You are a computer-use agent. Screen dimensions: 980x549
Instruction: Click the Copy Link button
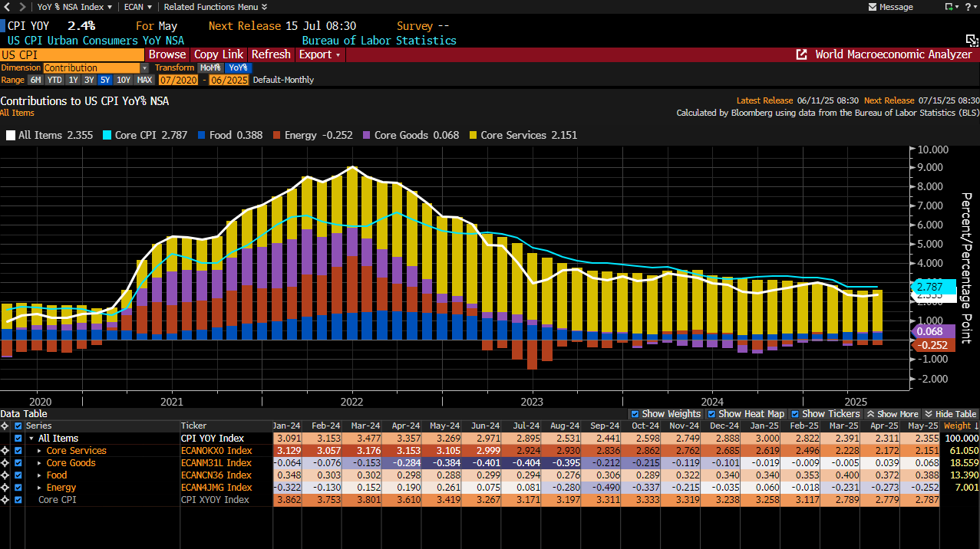[219, 54]
